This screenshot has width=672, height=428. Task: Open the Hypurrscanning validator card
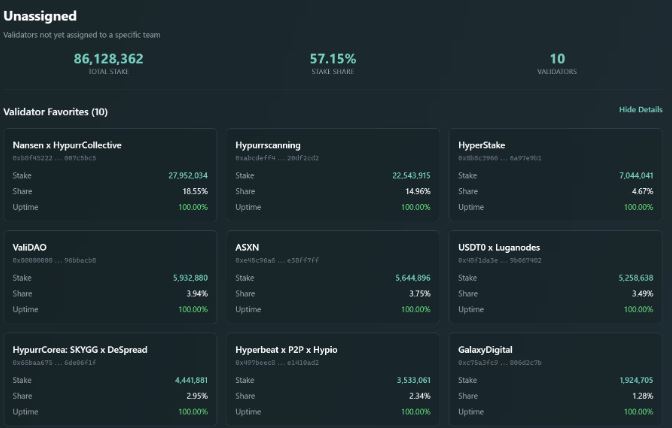tap(333, 175)
